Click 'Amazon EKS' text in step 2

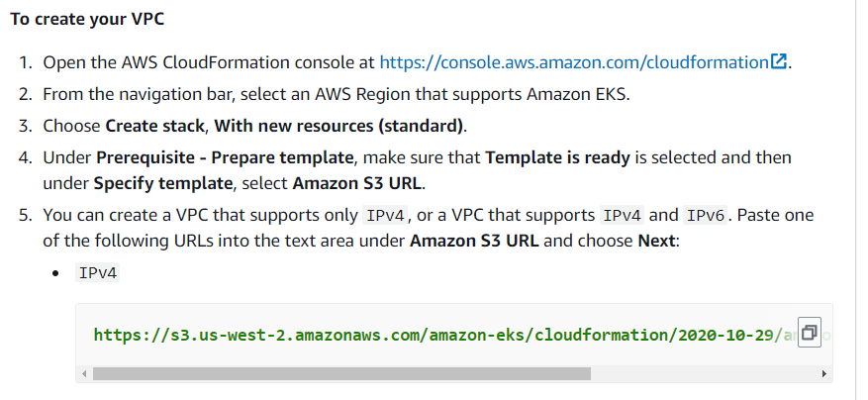point(576,94)
